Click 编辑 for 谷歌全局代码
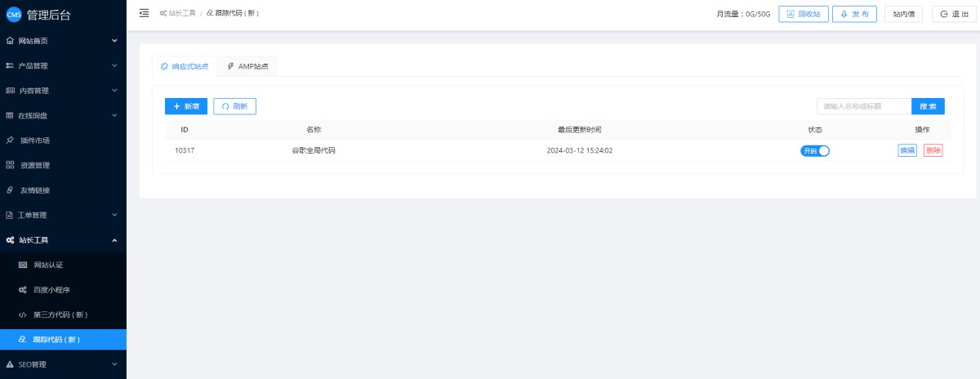 (907, 150)
